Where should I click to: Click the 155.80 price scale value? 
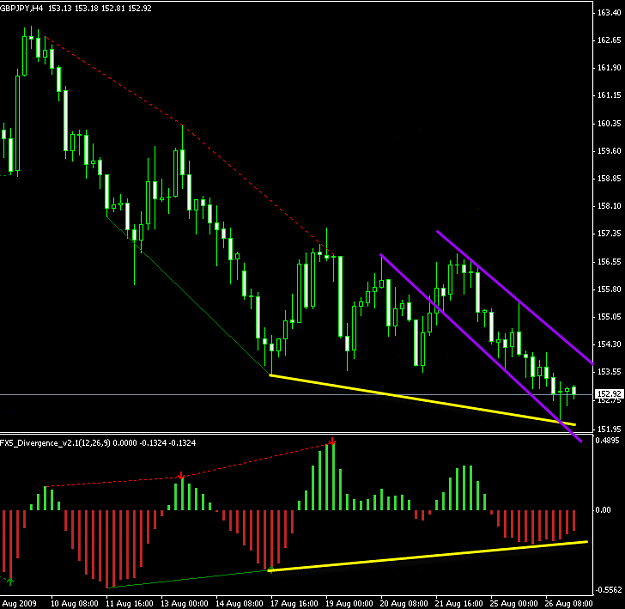(x=609, y=289)
